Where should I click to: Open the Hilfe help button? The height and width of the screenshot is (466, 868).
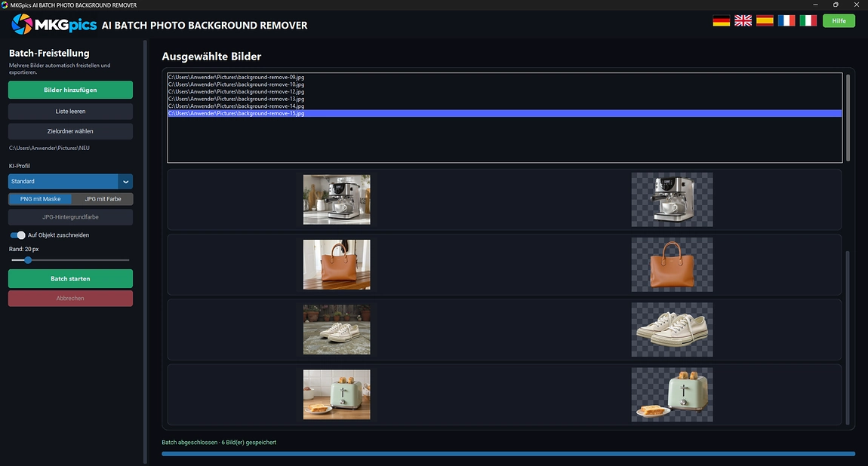[839, 21]
